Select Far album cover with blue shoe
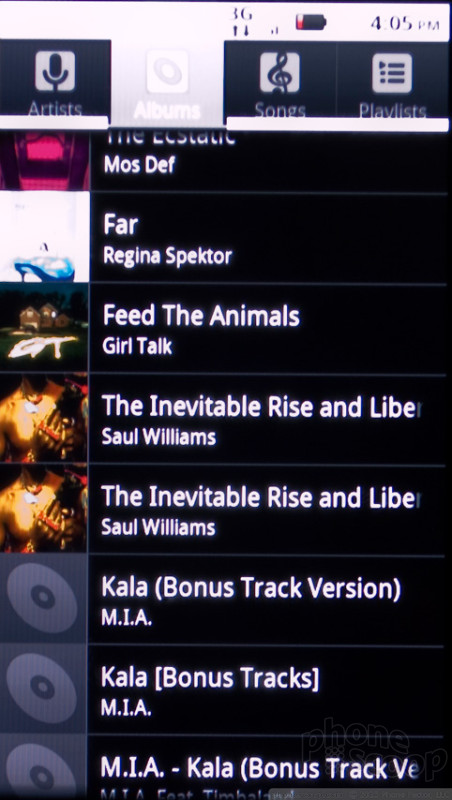Viewport: 452px width, 800px height. 44,238
